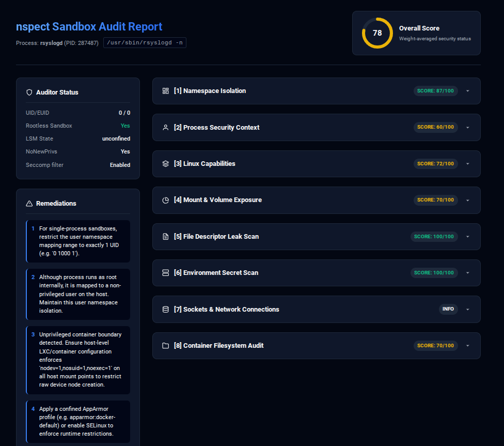The height and width of the screenshot is (446, 504).
Task: Click the Rootless Sandbox "Yes" value
Action: 125,126
